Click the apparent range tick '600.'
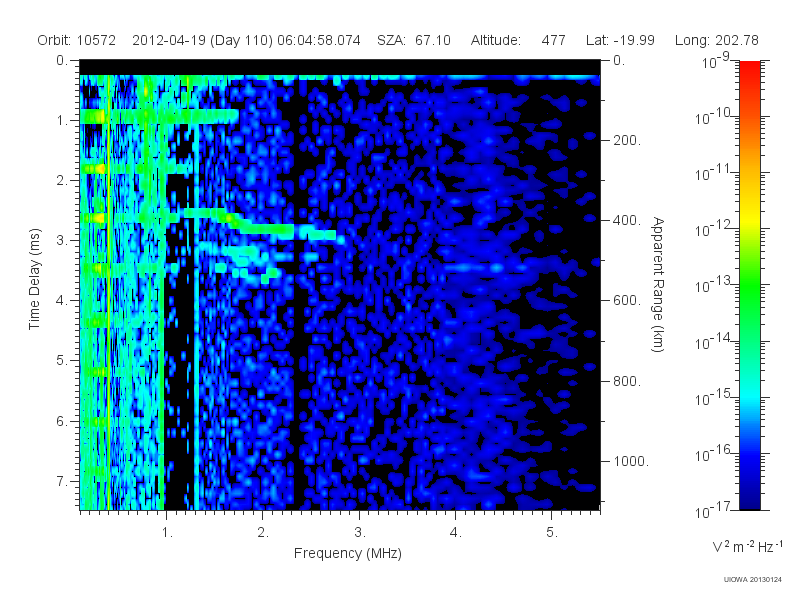Image resolution: width=800 pixels, height=600 pixels. (x=627, y=301)
